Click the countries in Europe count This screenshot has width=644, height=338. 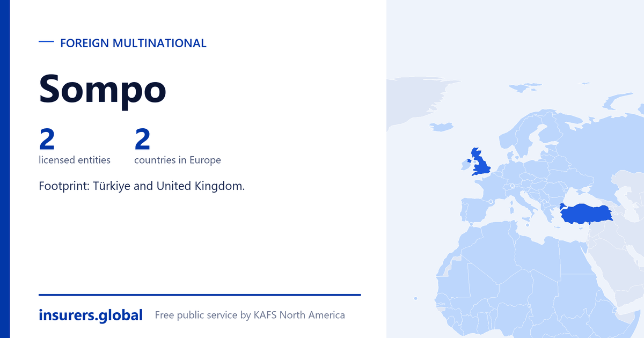coord(143,139)
